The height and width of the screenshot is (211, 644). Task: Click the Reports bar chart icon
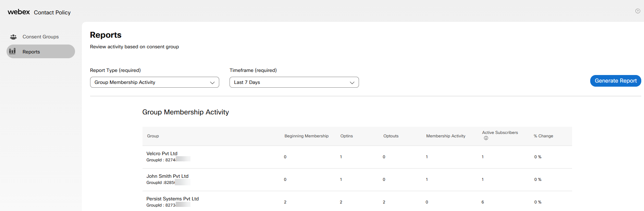pyautogui.click(x=13, y=51)
